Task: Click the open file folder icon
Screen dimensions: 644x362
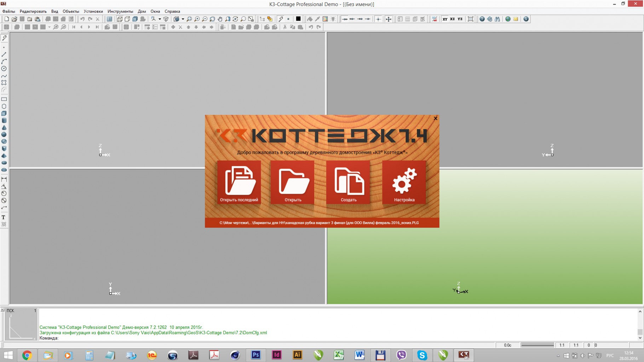Action: [14, 19]
